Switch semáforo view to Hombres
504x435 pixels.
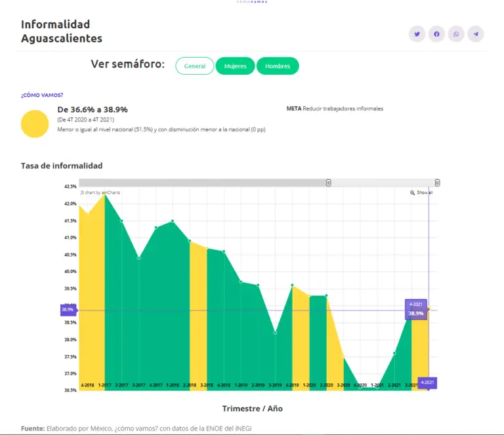pos(278,66)
